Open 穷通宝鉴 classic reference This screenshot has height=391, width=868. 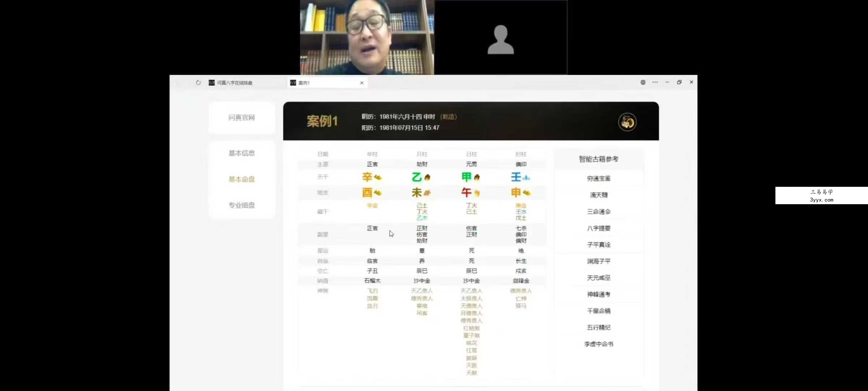[599, 178]
